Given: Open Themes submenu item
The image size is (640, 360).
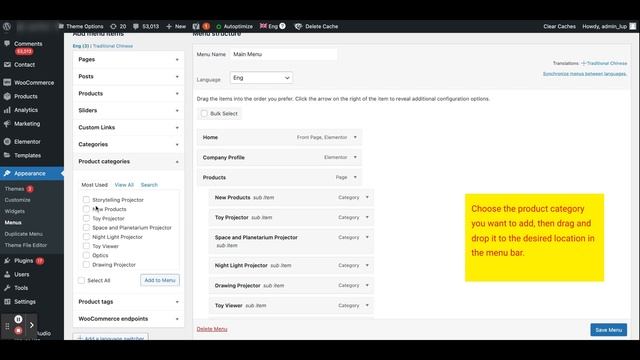Looking at the screenshot, I should point(15,189).
